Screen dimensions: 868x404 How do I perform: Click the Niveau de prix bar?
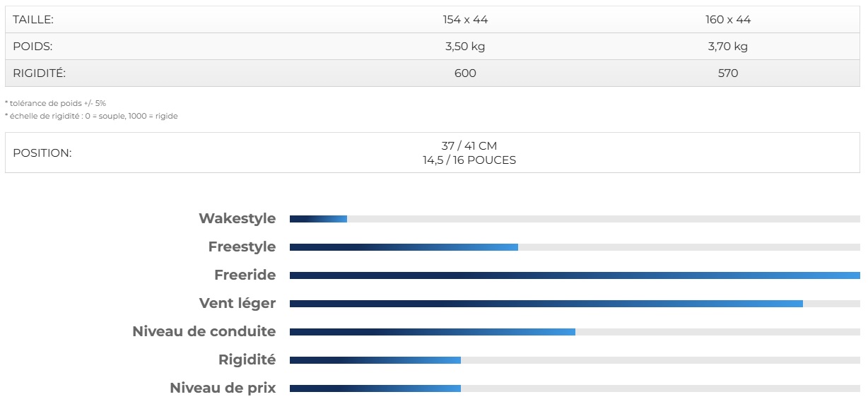point(574,388)
